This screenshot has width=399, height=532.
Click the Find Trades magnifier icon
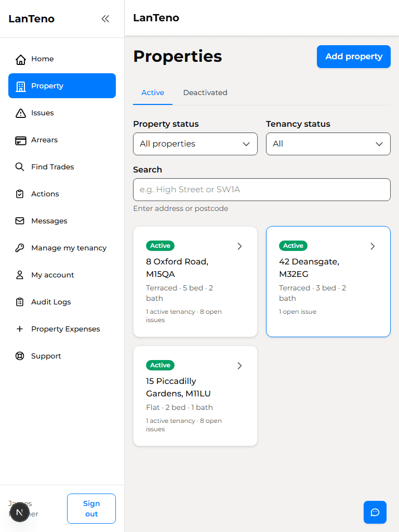click(x=20, y=167)
